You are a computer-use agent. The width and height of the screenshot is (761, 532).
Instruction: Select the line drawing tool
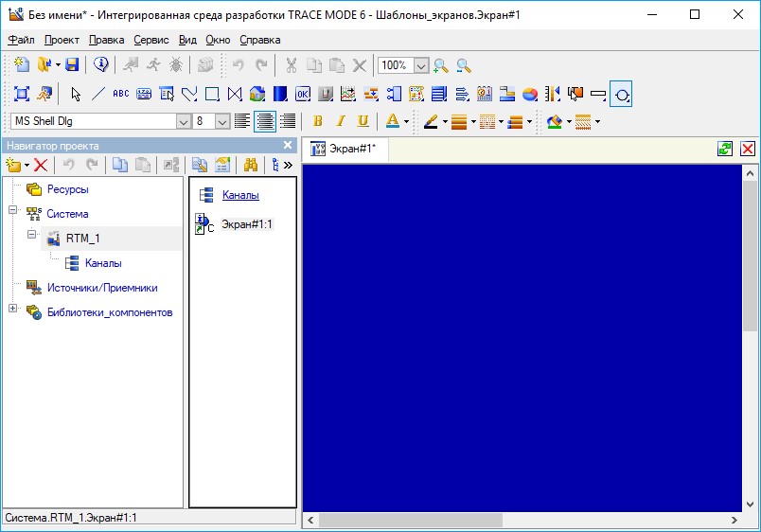98,94
